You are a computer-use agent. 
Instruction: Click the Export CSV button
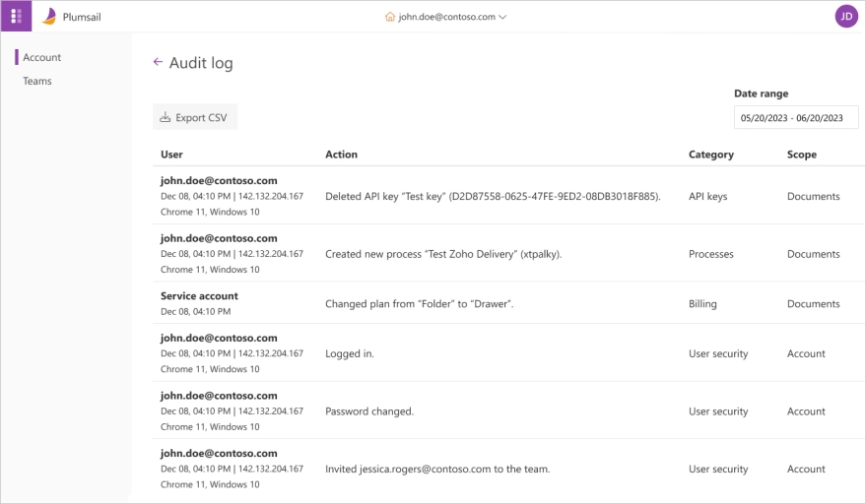(x=195, y=117)
